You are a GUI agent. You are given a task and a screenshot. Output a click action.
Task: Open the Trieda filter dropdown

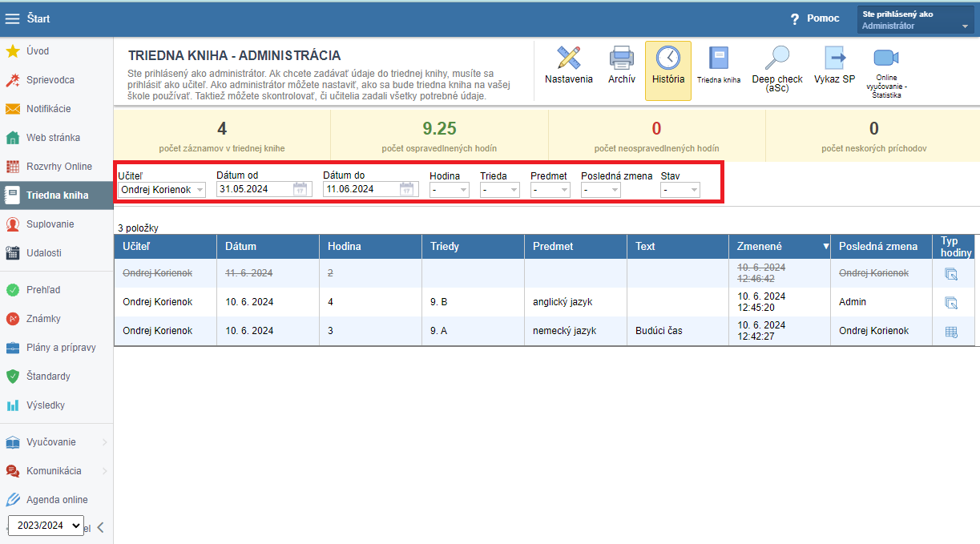(500, 190)
